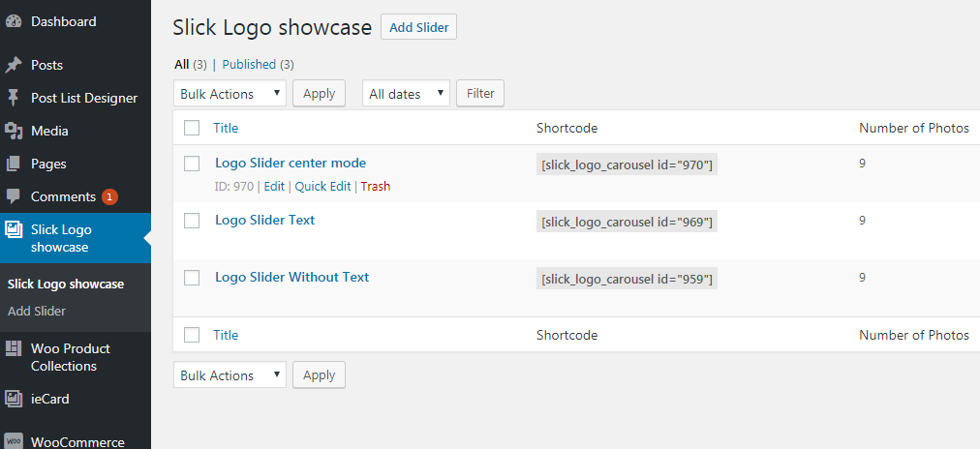The width and height of the screenshot is (980, 449).
Task: Check the Logo Slider center mode checkbox
Action: tap(192, 164)
